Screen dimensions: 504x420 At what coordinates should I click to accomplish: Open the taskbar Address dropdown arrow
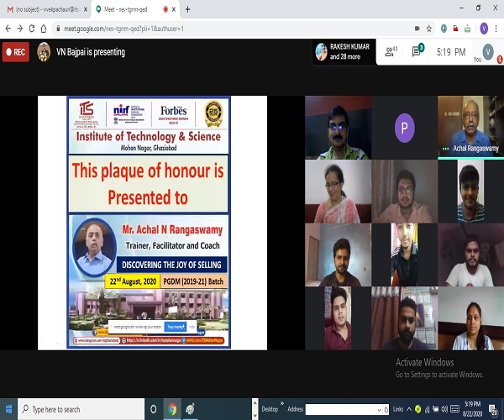[379, 410]
